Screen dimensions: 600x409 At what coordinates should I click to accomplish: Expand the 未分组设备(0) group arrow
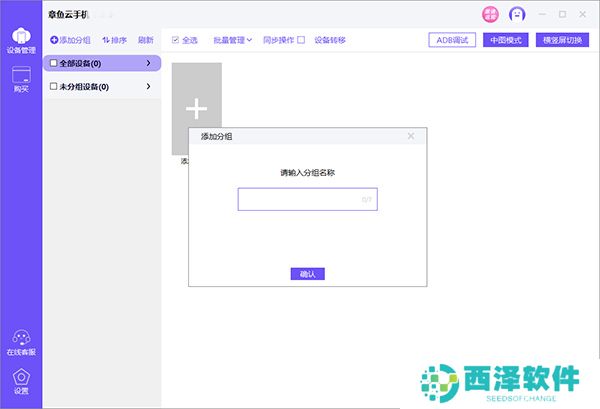[x=148, y=86]
